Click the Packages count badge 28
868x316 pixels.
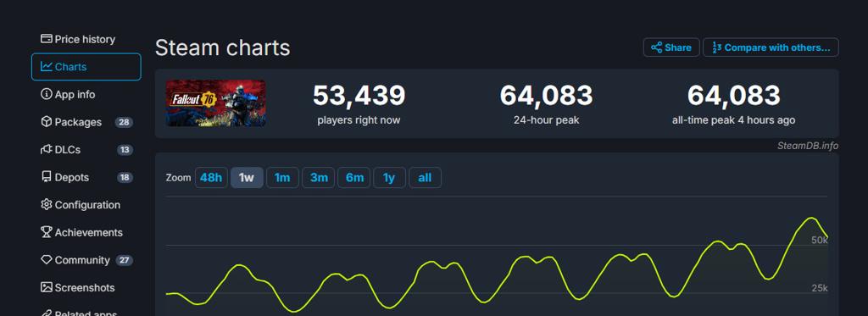(125, 122)
